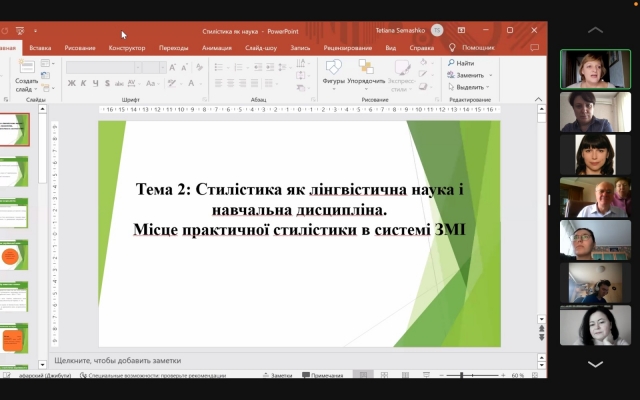Toggle italic formatting with the К button
This screenshot has width=640, height=400.
[x=84, y=83]
